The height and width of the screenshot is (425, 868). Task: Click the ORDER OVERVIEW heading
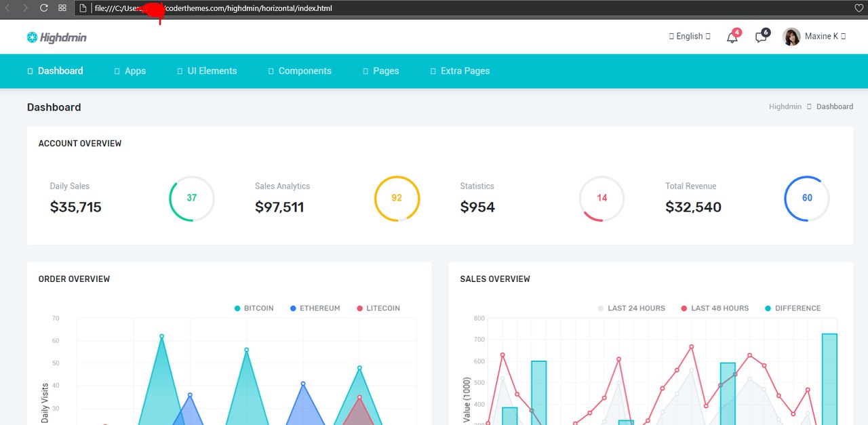tap(74, 279)
